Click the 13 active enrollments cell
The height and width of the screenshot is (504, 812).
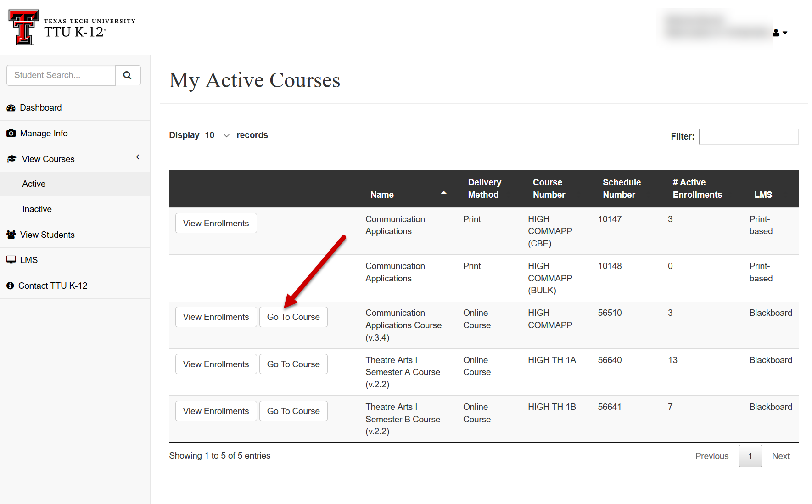(x=672, y=360)
